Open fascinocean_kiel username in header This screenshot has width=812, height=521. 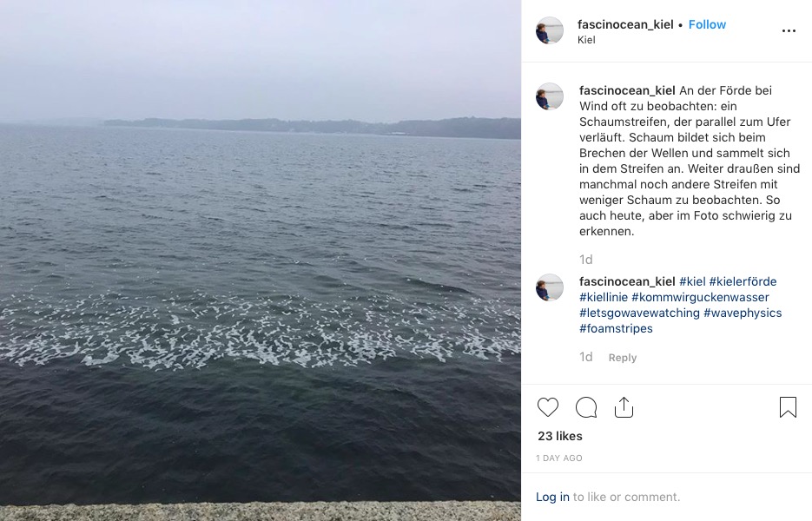[x=625, y=24]
